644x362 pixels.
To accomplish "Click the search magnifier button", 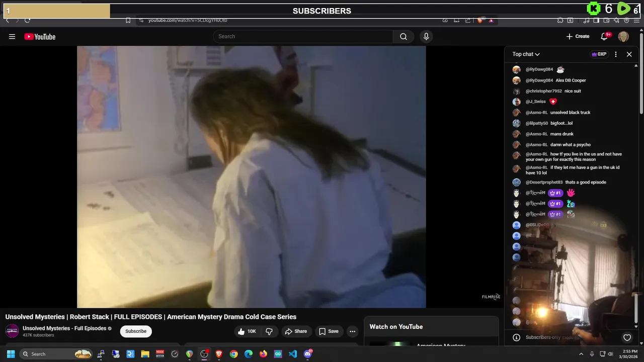I will pyautogui.click(x=404, y=36).
